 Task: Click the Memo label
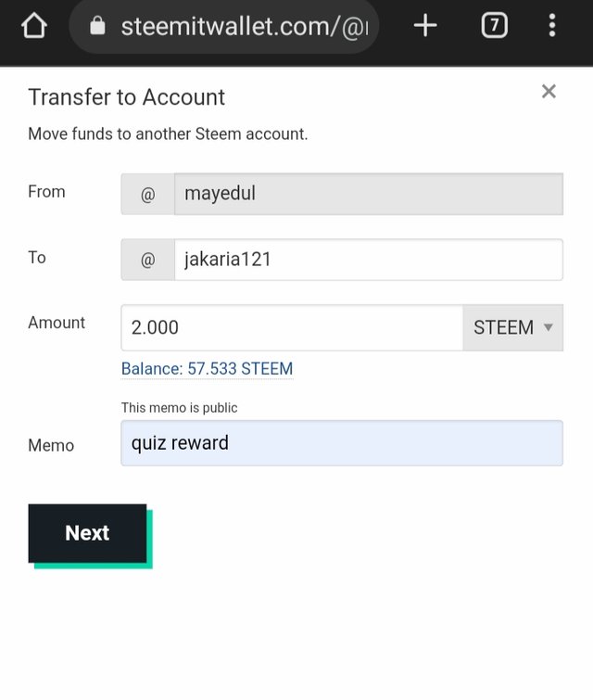[51, 445]
